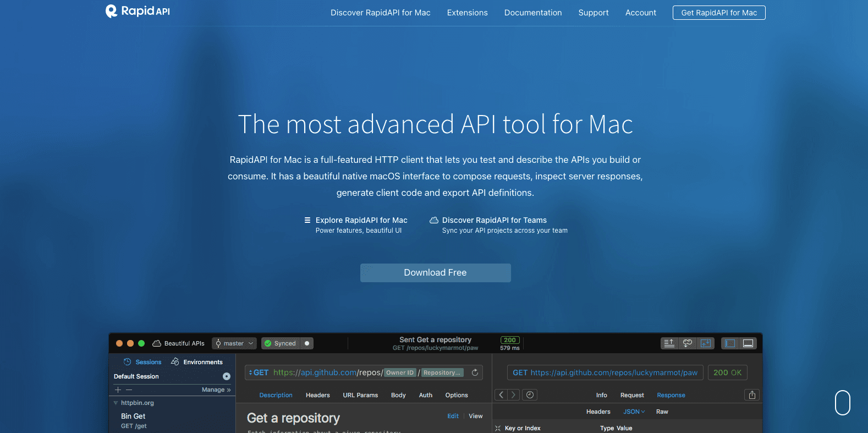Open the URL Params tab

[x=360, y=395]
